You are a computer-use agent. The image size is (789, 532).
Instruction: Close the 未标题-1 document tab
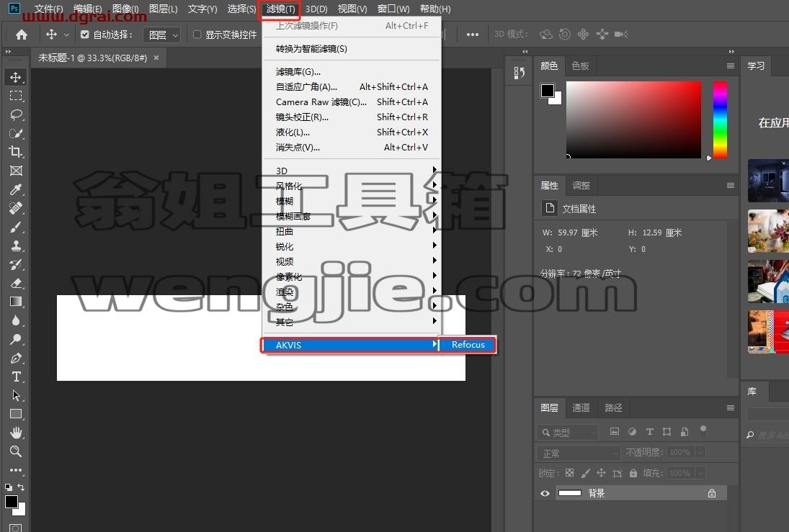[156, 58]
